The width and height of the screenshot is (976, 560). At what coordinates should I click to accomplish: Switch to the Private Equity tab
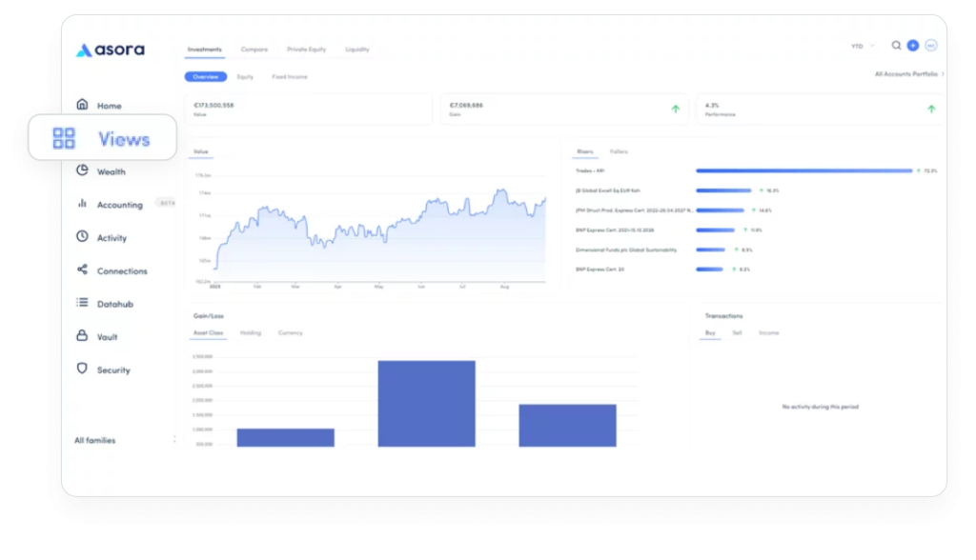(306, 50)
